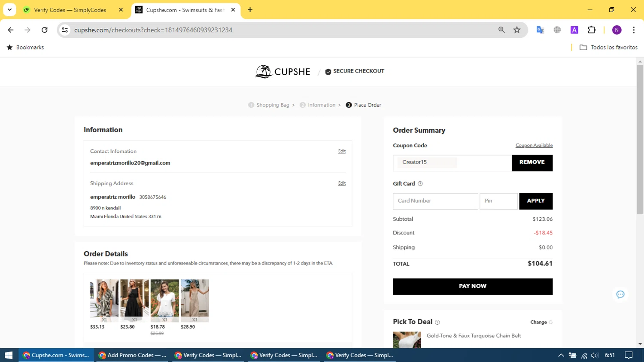Show hidden system tray icons
This screenshot has width=644, height=362.
[561, 355]
